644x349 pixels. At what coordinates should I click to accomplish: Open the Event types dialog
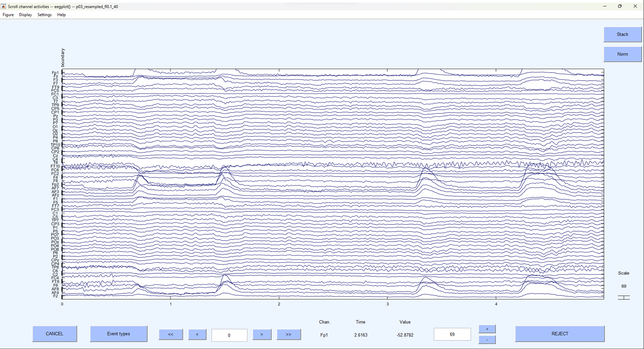[119, 333]
